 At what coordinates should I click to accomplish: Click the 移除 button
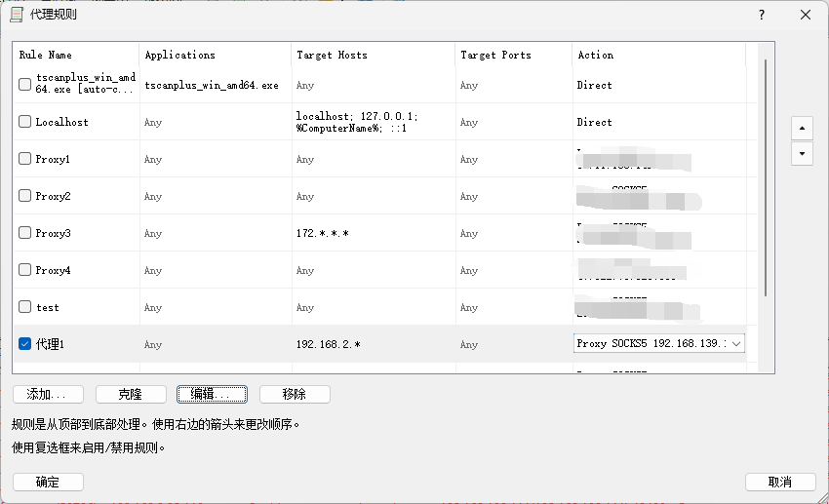[295, 394]
